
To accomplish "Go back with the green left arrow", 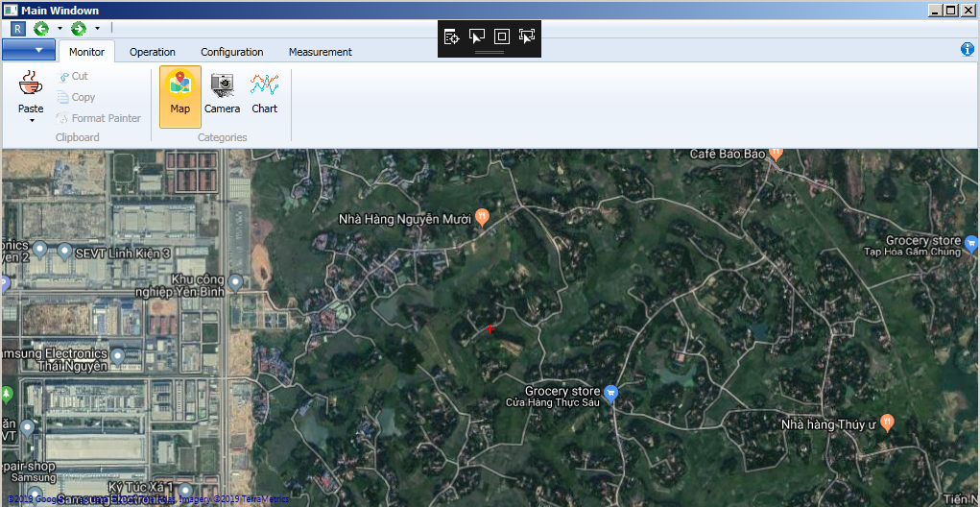I will tap(41, 28).
